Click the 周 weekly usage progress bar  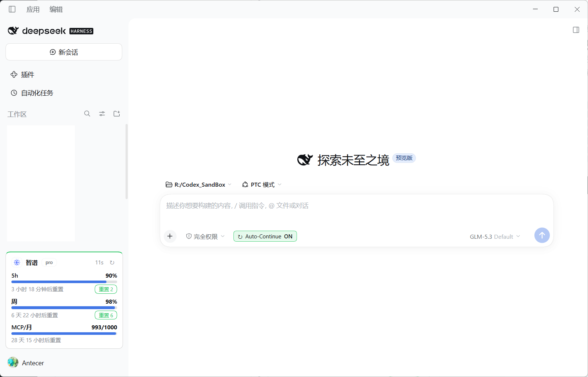click(x=64, y=308)
